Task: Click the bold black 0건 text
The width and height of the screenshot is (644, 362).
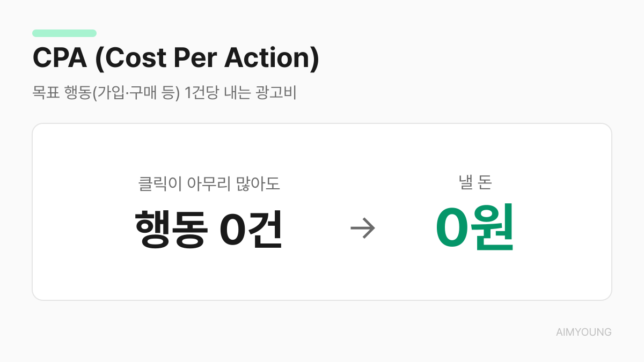Action: pyautogui.click(x=251, y=230)
